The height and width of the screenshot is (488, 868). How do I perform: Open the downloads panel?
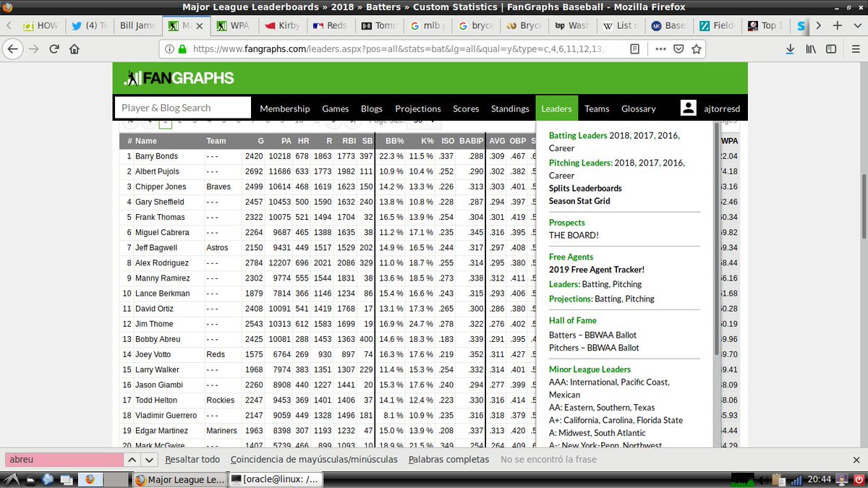click(791, 49)
